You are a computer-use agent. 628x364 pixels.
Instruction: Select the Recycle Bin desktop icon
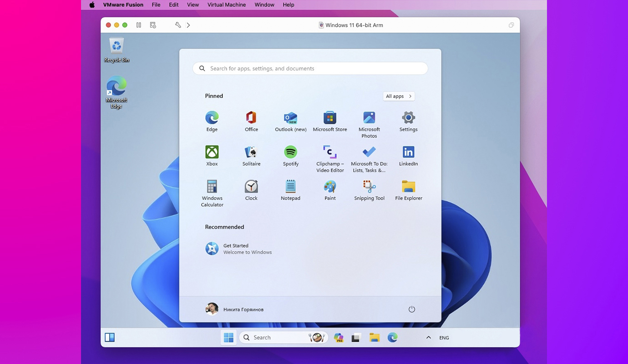click(x=116, y=50)
